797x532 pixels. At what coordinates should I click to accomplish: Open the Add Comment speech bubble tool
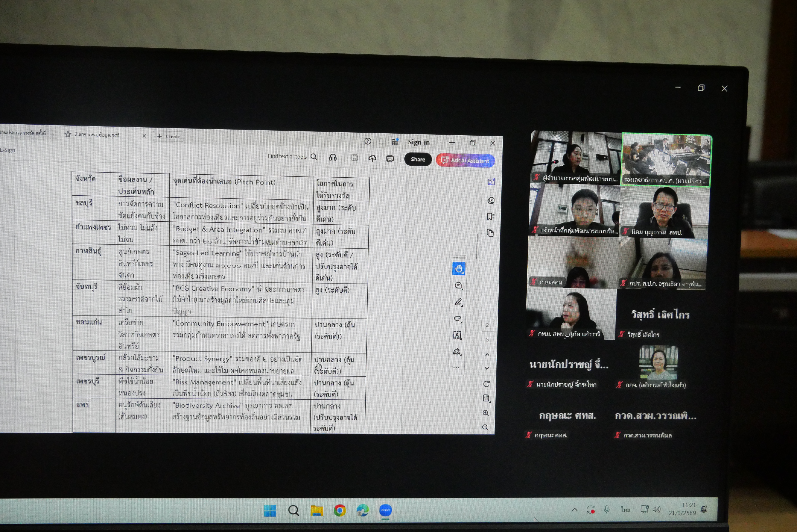click(x=458, y=286)
